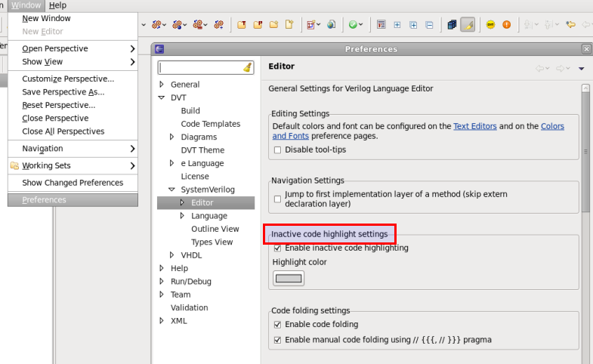This screenshot has width=593, height=364.
Task: Click the orange exclamation mark icon
Action: point(506,25)
